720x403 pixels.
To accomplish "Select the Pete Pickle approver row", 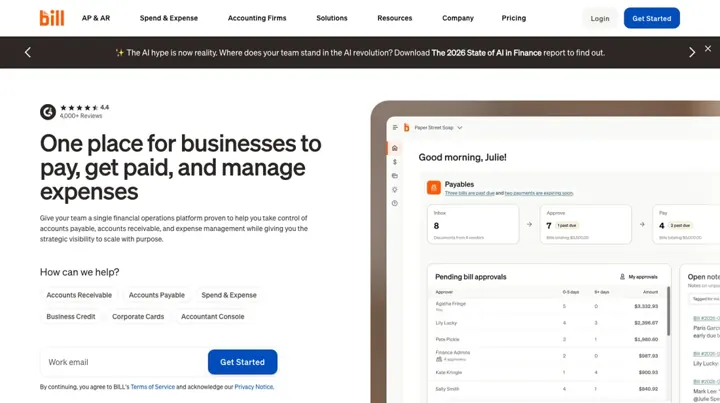I will pos(546,340).
